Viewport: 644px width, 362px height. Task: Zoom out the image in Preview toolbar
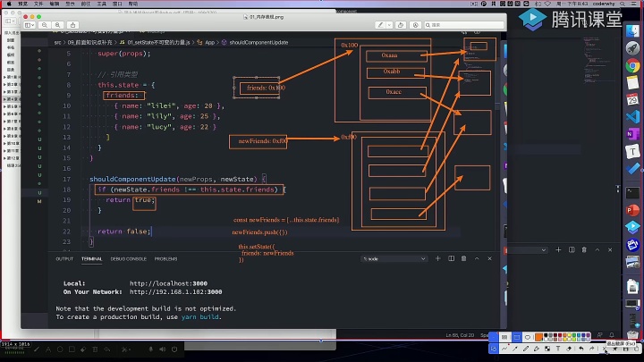coord(45,25)
